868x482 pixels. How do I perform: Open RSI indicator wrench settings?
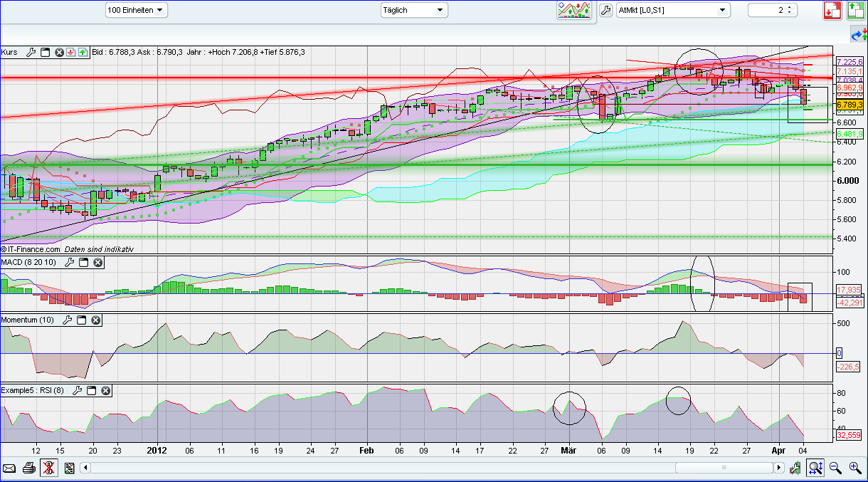pyautogui.click(x=77, y=390)
